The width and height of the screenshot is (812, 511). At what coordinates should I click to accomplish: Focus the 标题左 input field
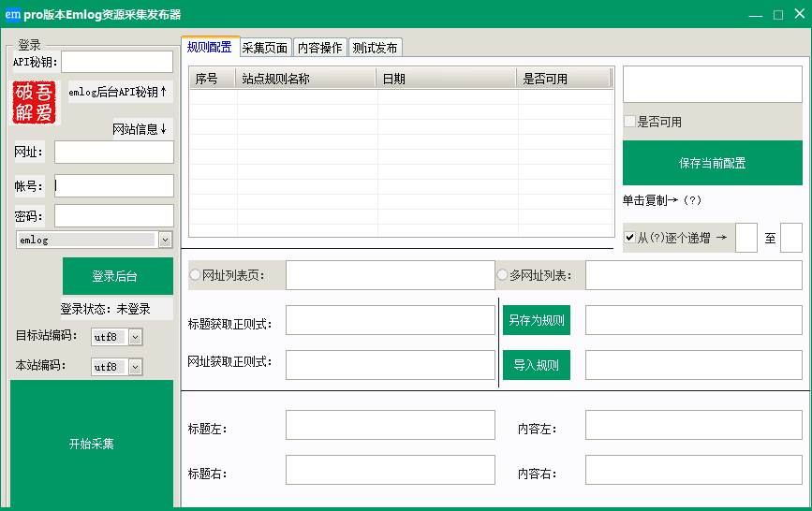coord(391,425)
